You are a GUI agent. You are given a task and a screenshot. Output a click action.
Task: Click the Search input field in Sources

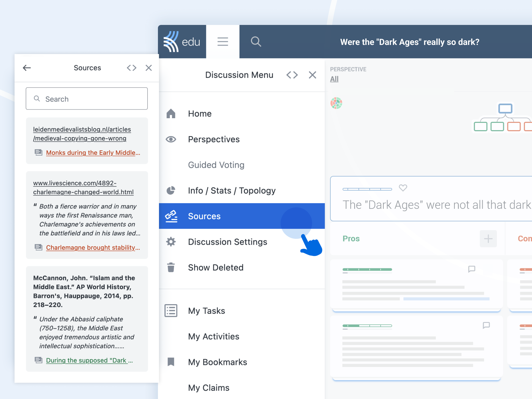point(87,99)
